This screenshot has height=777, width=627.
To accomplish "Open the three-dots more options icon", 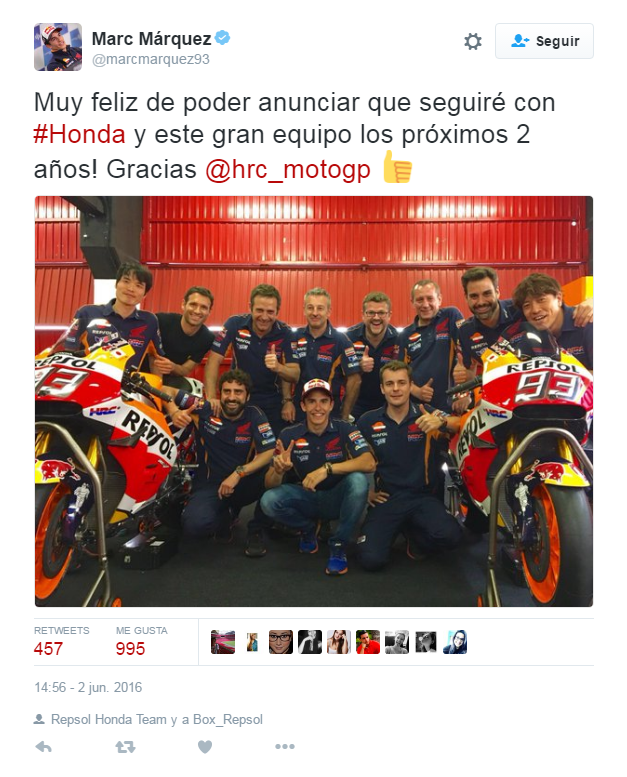I will click(x=285, y=746).
